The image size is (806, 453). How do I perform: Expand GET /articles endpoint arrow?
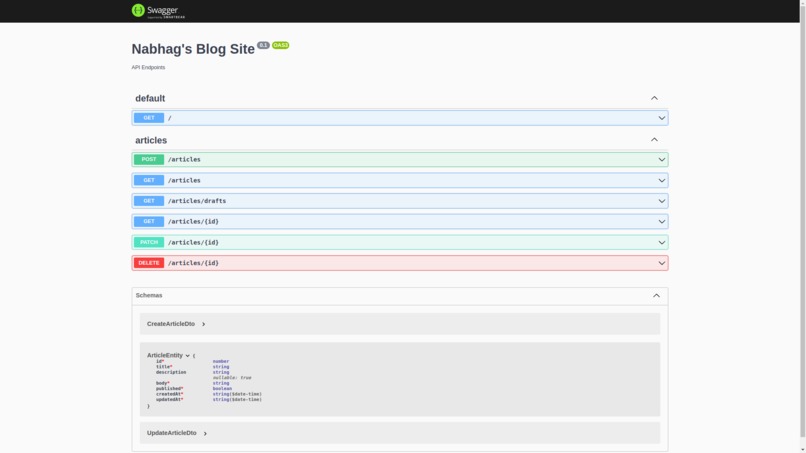point(662,180)
